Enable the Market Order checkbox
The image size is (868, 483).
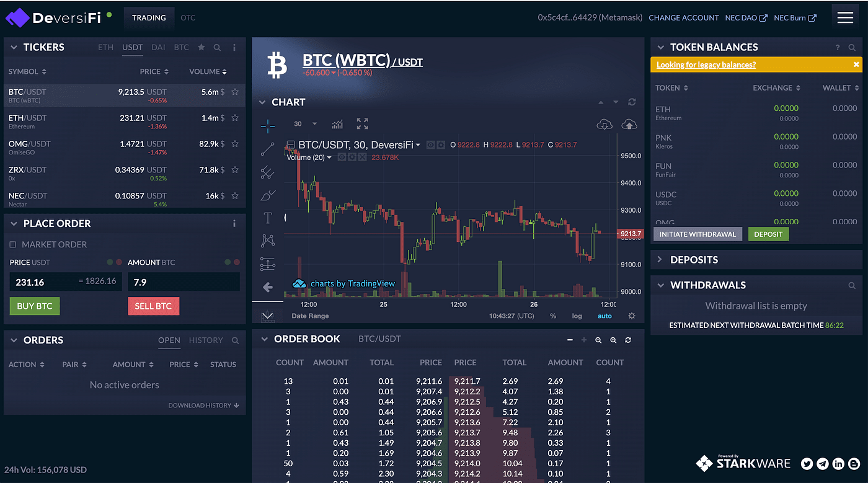[12, 244]
